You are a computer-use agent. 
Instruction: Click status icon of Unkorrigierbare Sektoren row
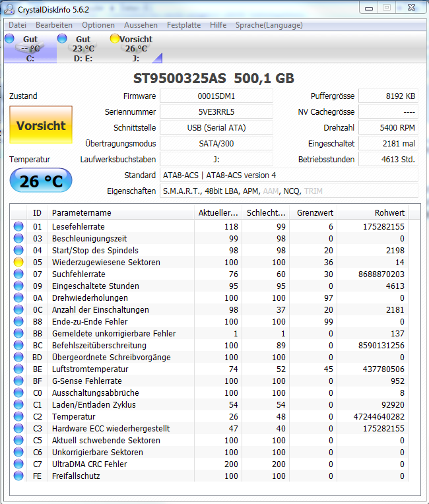(x=18, y=453)
